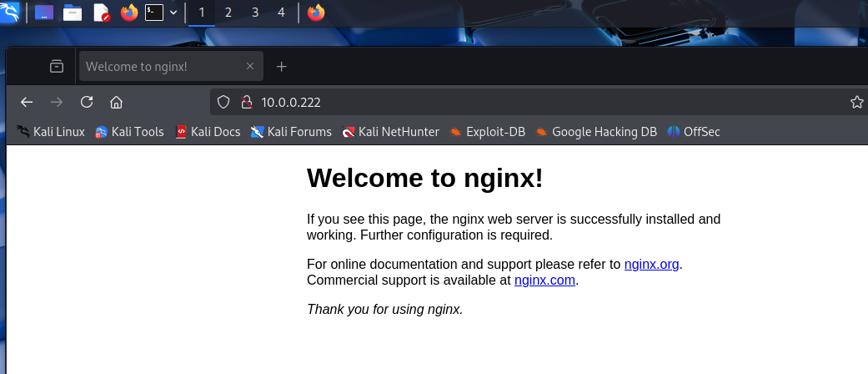Open the Exploit-DB bookmark
Viewport: 868px width, 374px height.
tap(487, 132)
